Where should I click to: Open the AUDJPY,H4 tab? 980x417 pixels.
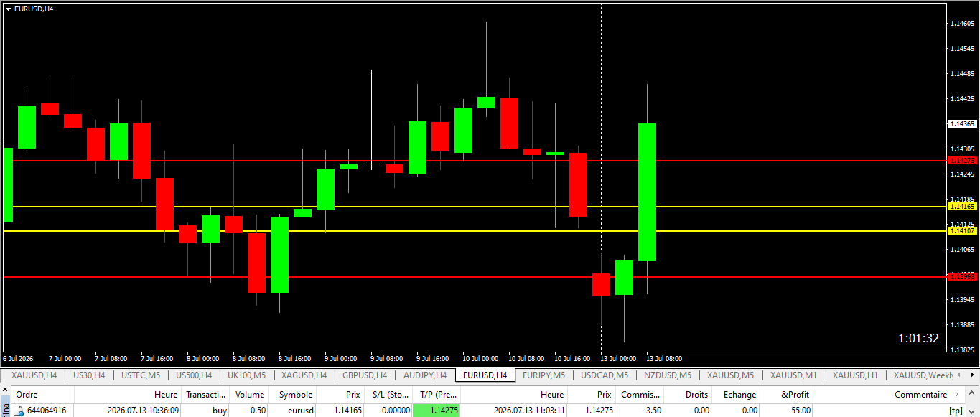pos(425,375)
